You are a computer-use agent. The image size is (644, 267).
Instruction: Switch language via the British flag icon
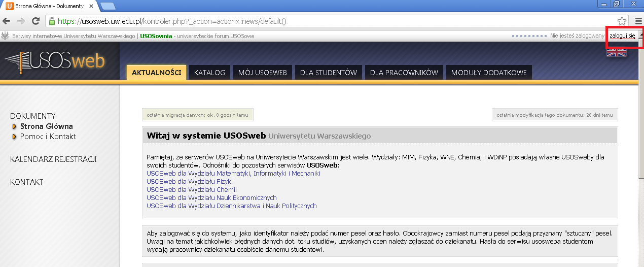point(617,52)
